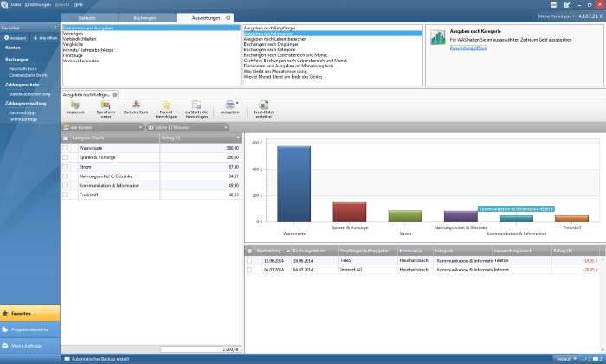Click the calculator icon in title bar

coord(553,5)
